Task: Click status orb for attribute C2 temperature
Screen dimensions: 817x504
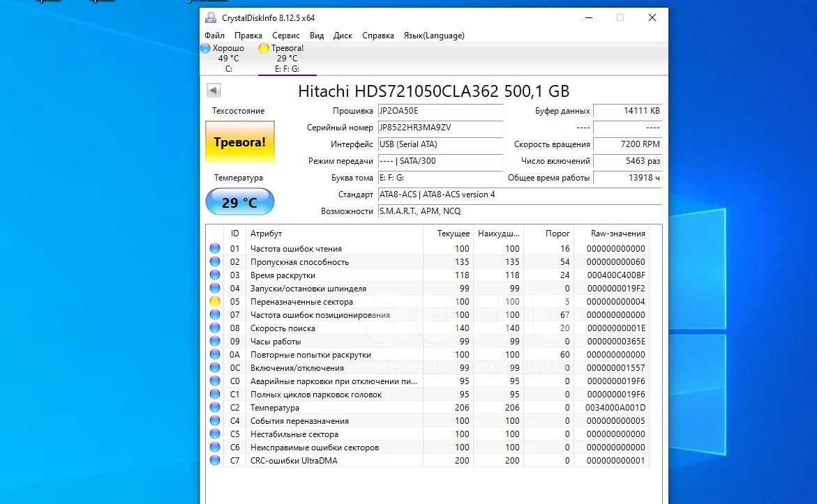Action: pos(215,407)
